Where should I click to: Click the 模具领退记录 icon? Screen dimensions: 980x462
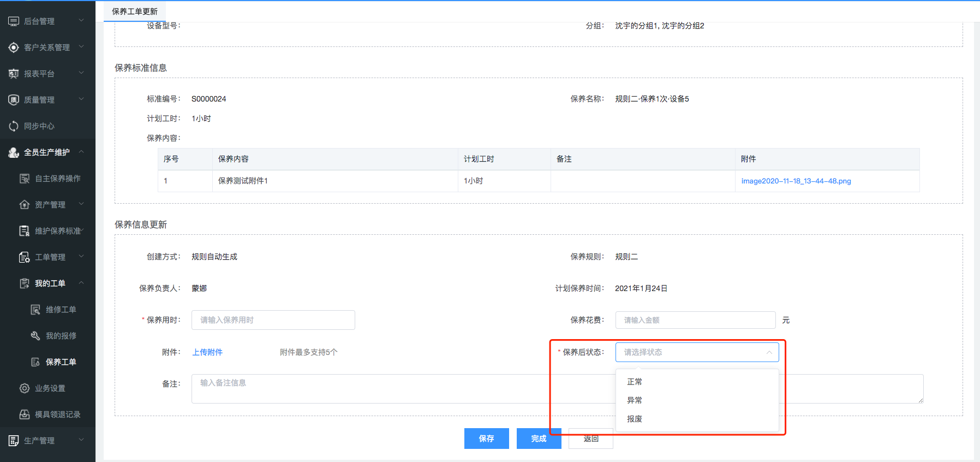[25, 414]
